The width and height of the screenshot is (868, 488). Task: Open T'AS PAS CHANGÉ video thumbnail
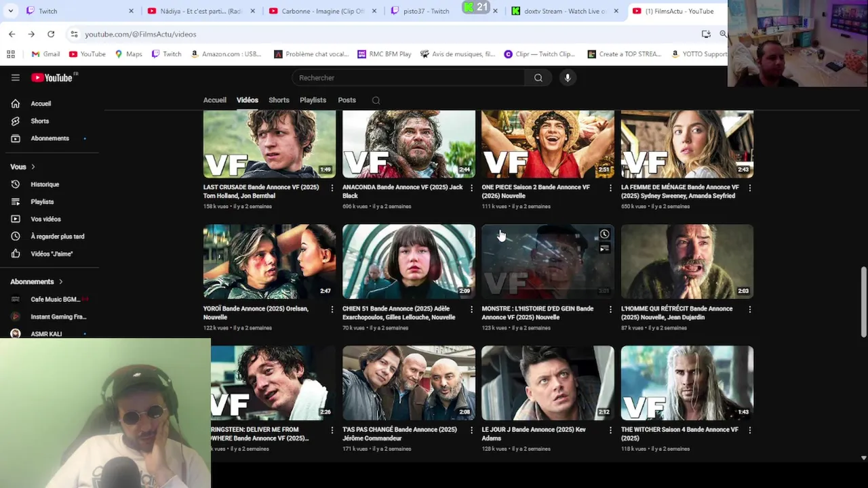tap(409, 383)
